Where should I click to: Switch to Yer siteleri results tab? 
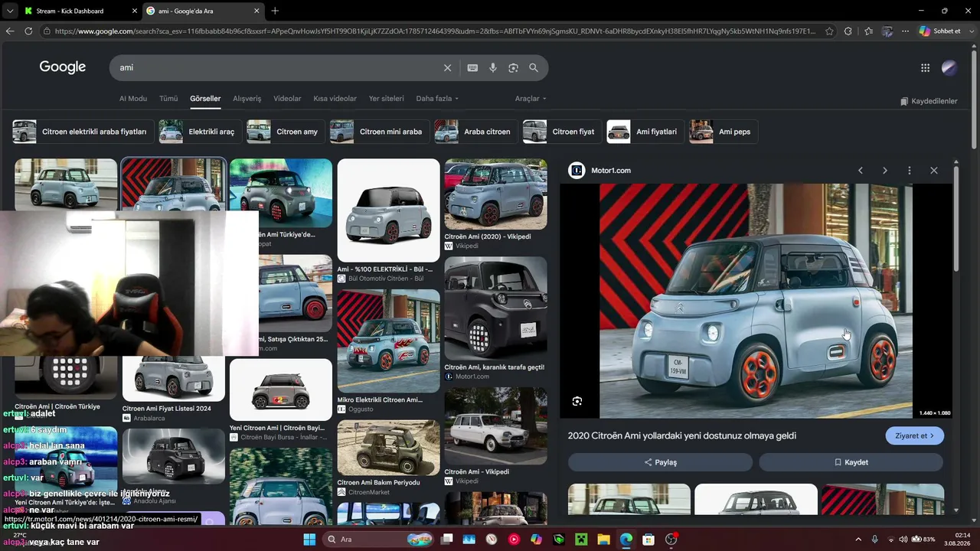[x=387, y=99]
